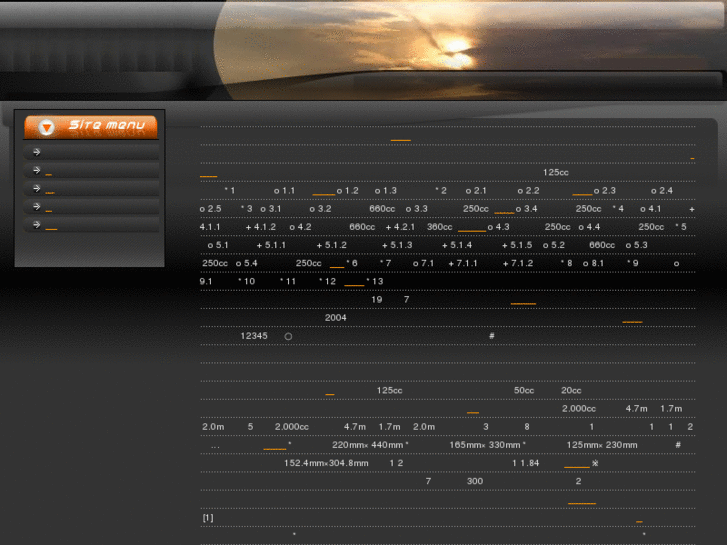The height and width of the screenshot is (545, 727).
Task: Click contents entry "9.1"
Action: click(x=206, y=281)
